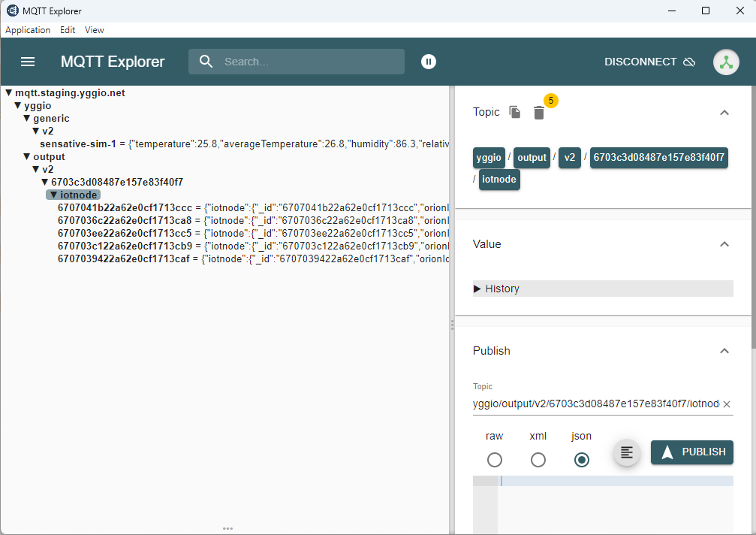The width and height of the screenshot is (756, 535).
Task: Collapse the Value panel with its chevron
Action: click(724, 243)
